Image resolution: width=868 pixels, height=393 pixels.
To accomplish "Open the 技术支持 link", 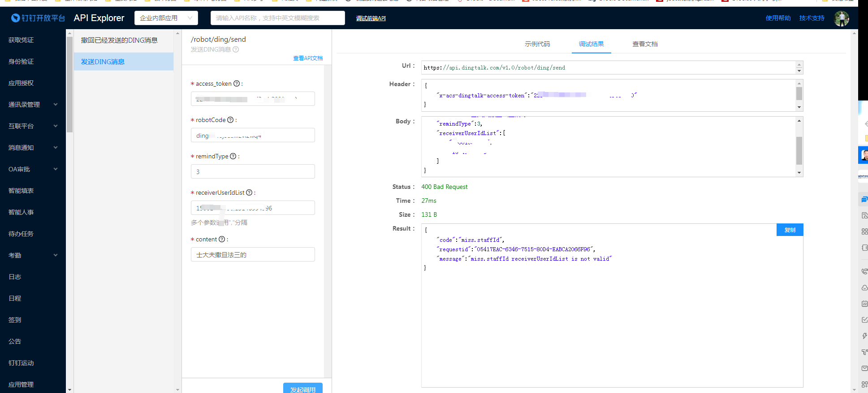I will click(x=812, y=18).
